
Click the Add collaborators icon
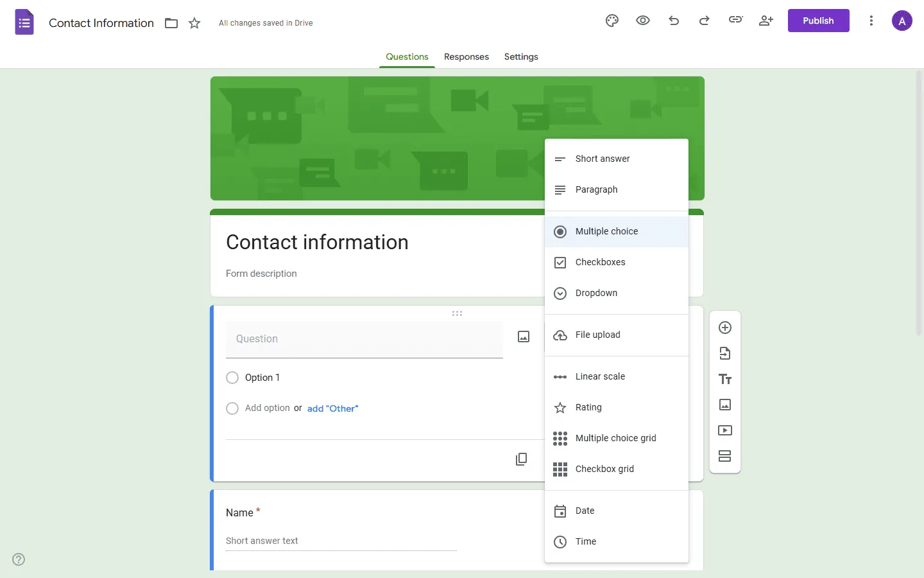[766, 21]
